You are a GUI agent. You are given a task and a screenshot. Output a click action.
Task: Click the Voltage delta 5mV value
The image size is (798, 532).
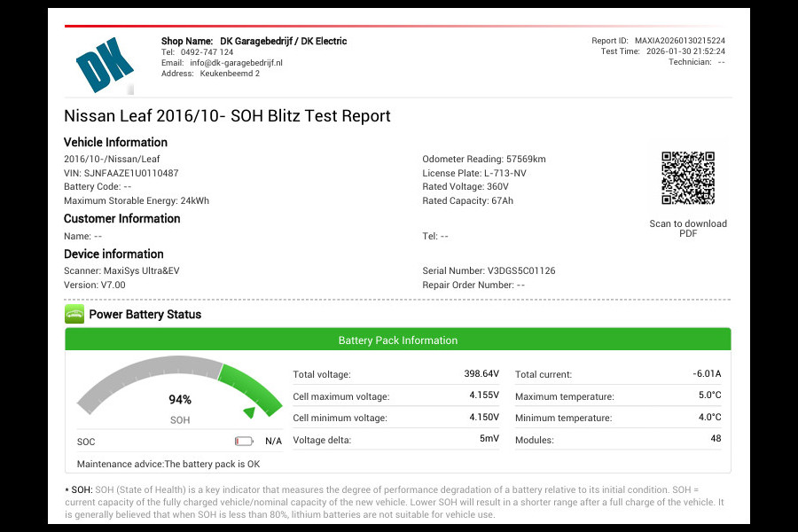489,439
